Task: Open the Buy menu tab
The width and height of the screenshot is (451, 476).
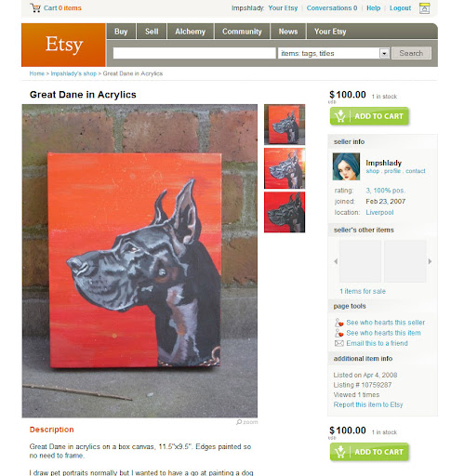Action: point(121,32)
